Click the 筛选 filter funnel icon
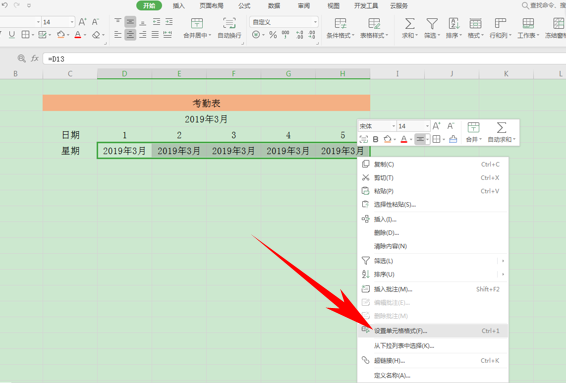This screenshot has width=566, height=383. [432, 24]
